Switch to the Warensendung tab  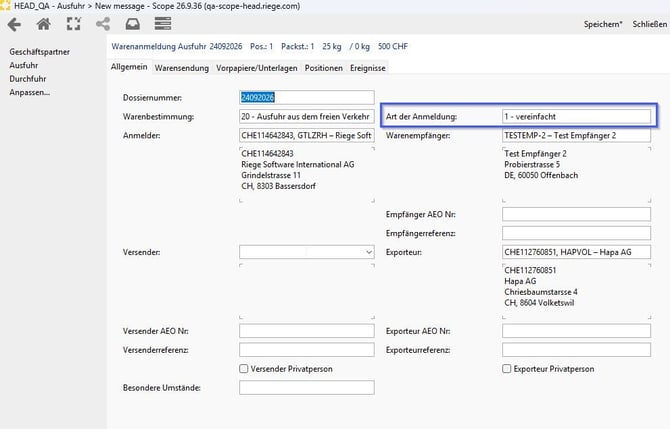coord(182,68)
